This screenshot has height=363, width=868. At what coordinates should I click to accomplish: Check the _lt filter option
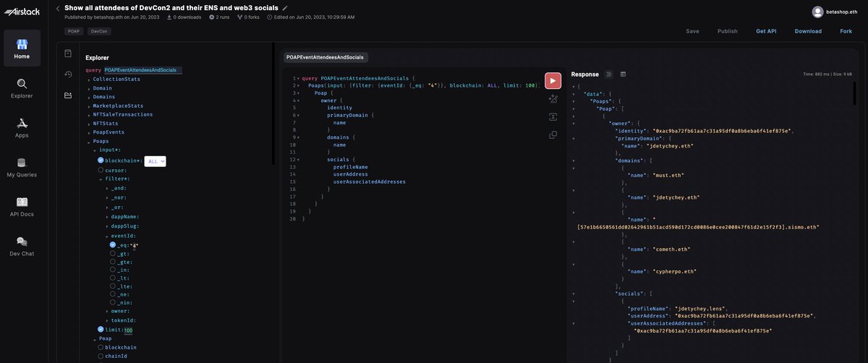point(113,278)
